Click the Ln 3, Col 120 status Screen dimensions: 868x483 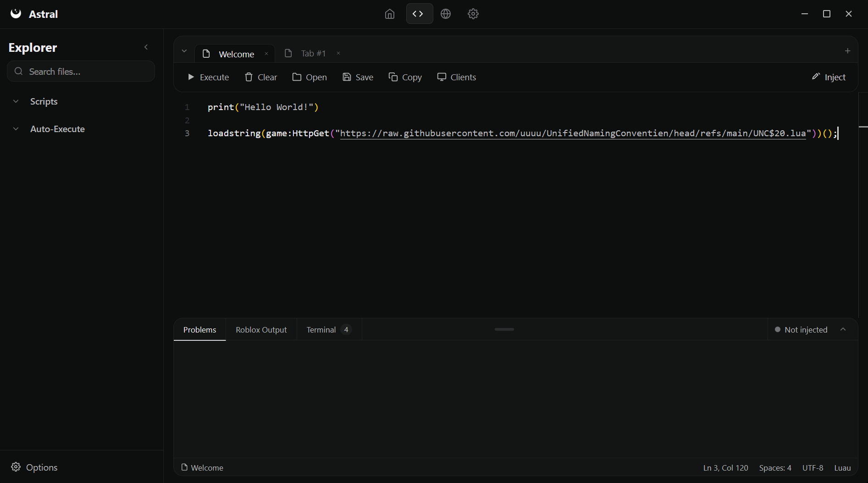click(x=725, y=468)
